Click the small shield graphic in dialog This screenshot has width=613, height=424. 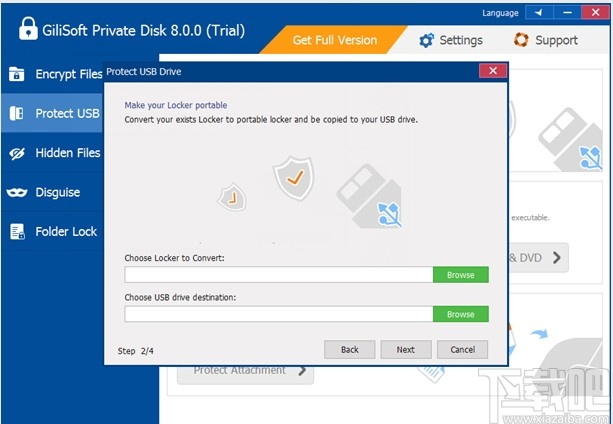point(232,197)
